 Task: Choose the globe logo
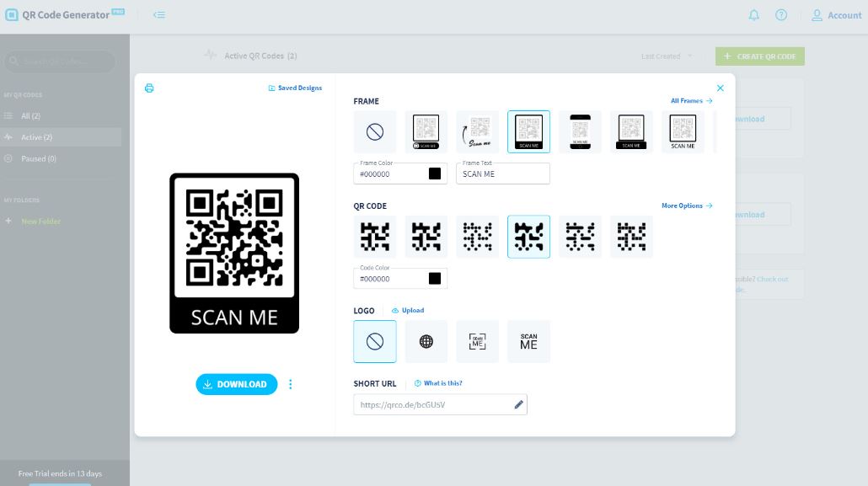[x=426, y=341]
